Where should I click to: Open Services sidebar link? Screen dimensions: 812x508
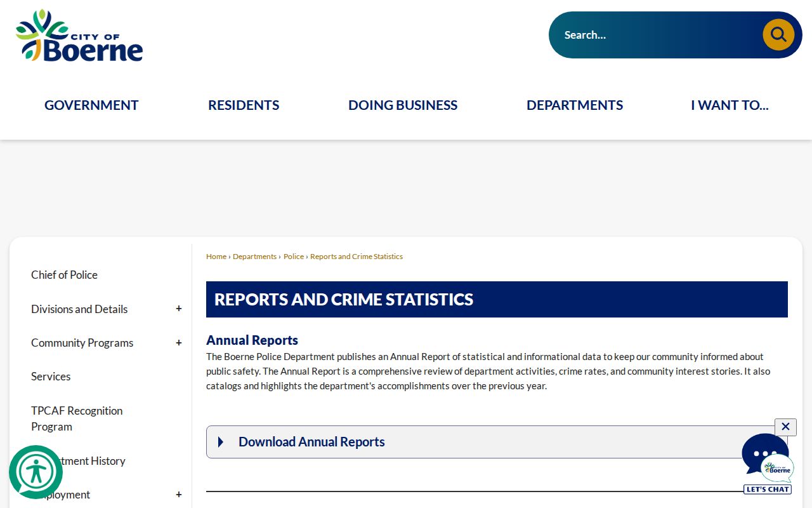coord(51,377)
